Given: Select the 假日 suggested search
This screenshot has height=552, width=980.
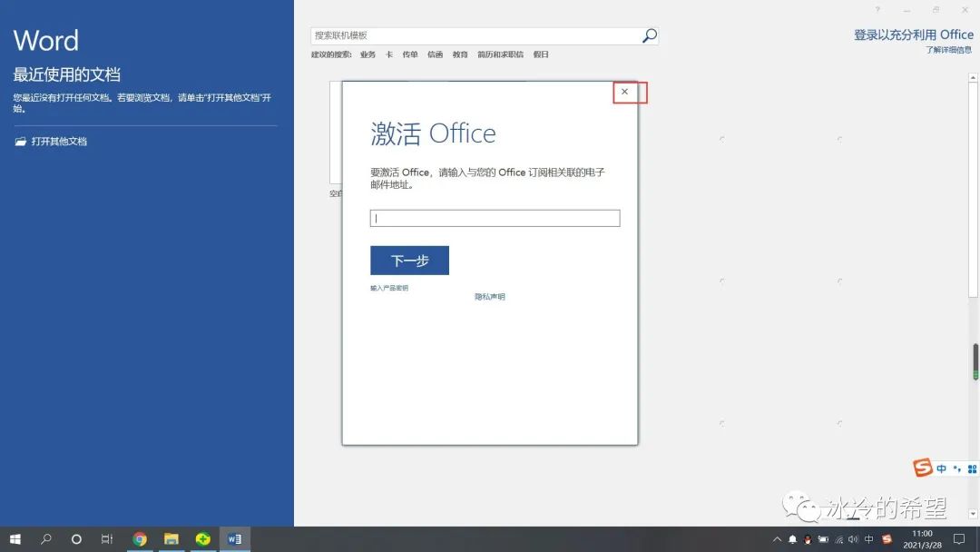Looking at the screenshot, I should 541,55.
